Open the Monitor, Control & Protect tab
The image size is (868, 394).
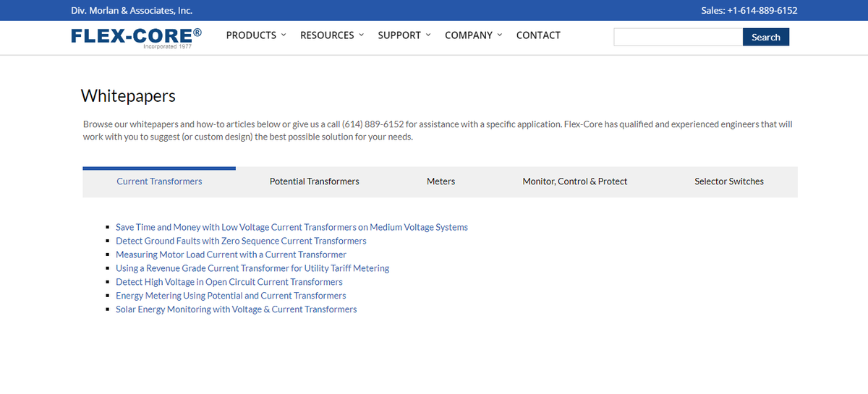coord(575,181)
